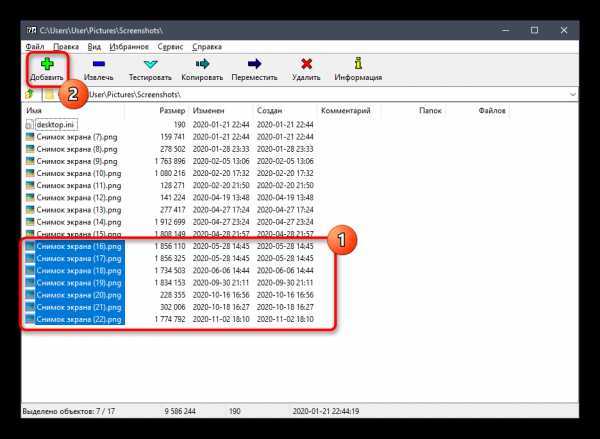This screenshot has height=439, width=600.
Task: Click status bar text Выделено объектов: 7 / 17
Action: (68, 411)
